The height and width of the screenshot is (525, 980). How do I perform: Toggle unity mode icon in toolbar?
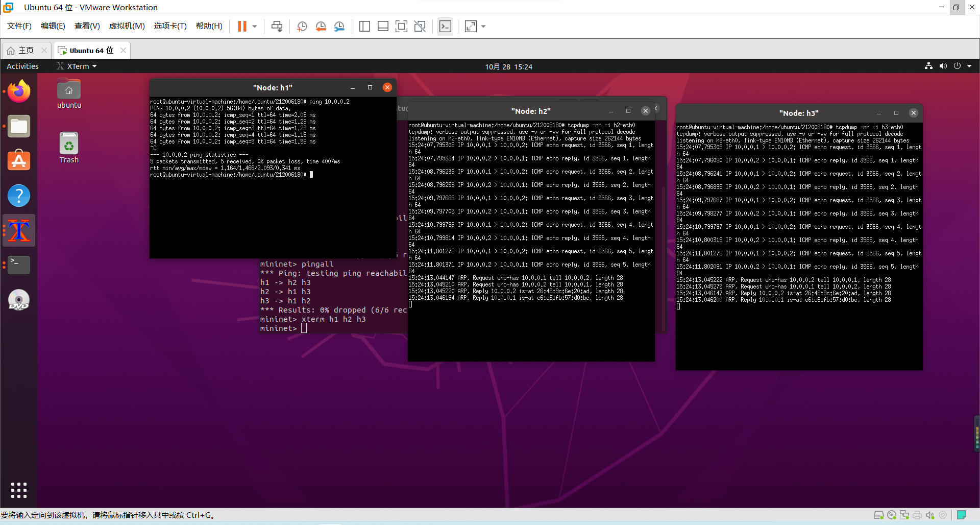pos(420,27)
